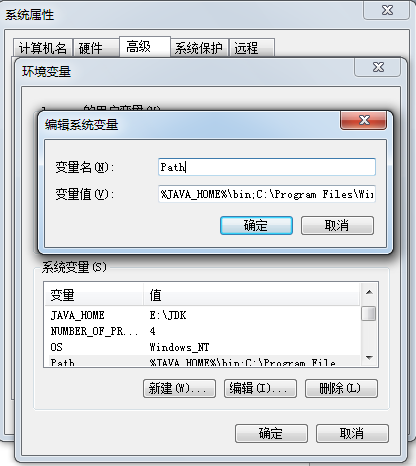Viewport: 416px width, 466px height.
Task: Click the scroll down arrow in system variables list
Action: point(369,358)
